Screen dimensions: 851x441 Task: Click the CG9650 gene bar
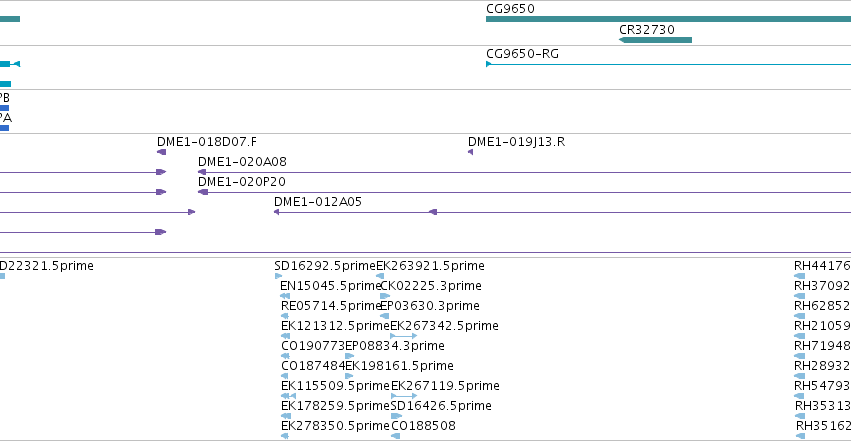point(668,20)
